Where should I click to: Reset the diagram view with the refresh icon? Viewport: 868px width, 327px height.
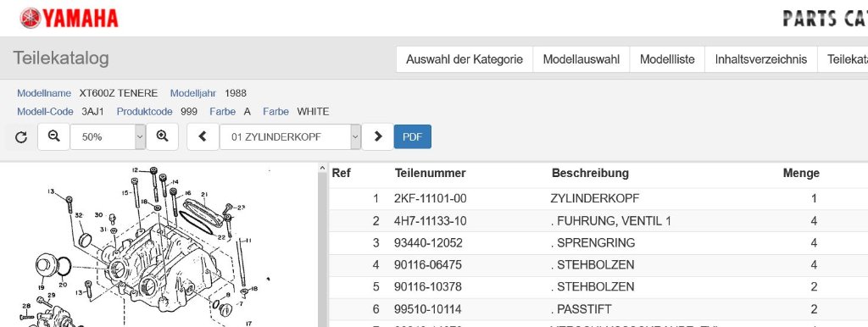click(x=21, y=137)
